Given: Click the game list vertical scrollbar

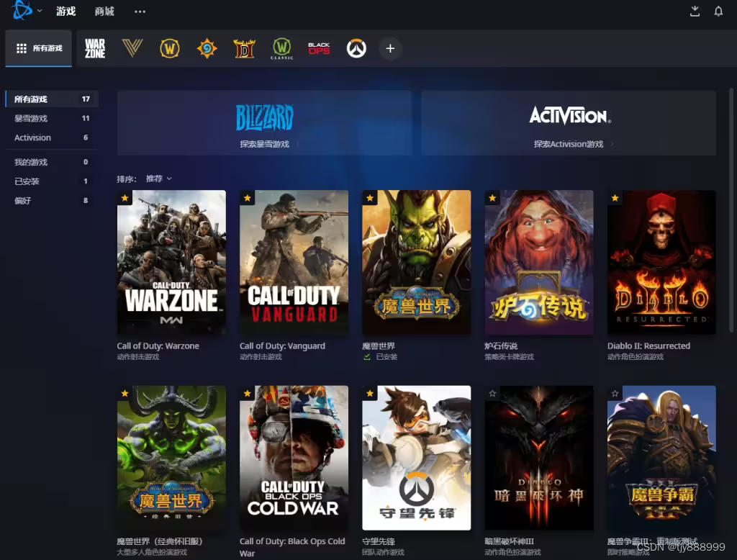Looking at the screenshot, I should [731, 209].
